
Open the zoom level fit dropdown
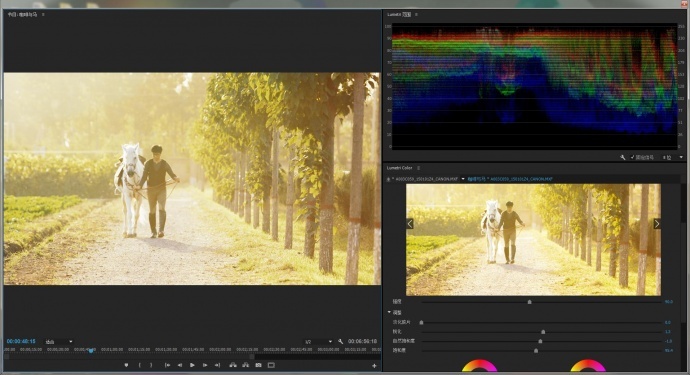click(59, 342)
